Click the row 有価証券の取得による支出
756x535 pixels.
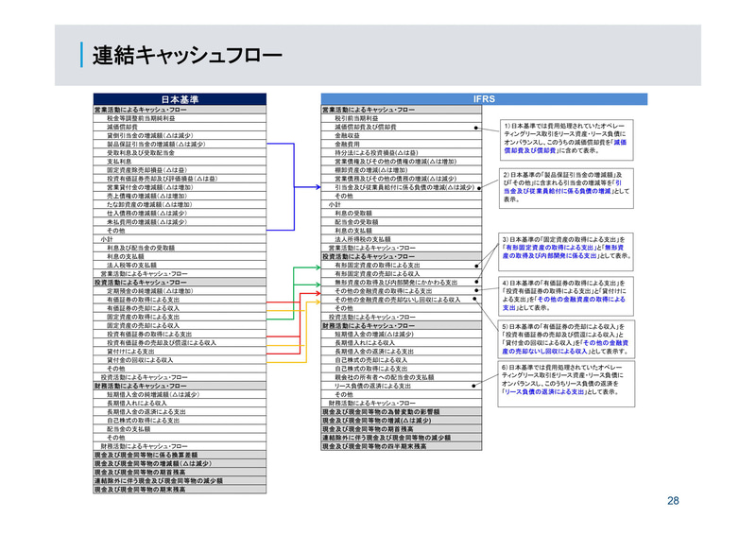pos(180,300)
